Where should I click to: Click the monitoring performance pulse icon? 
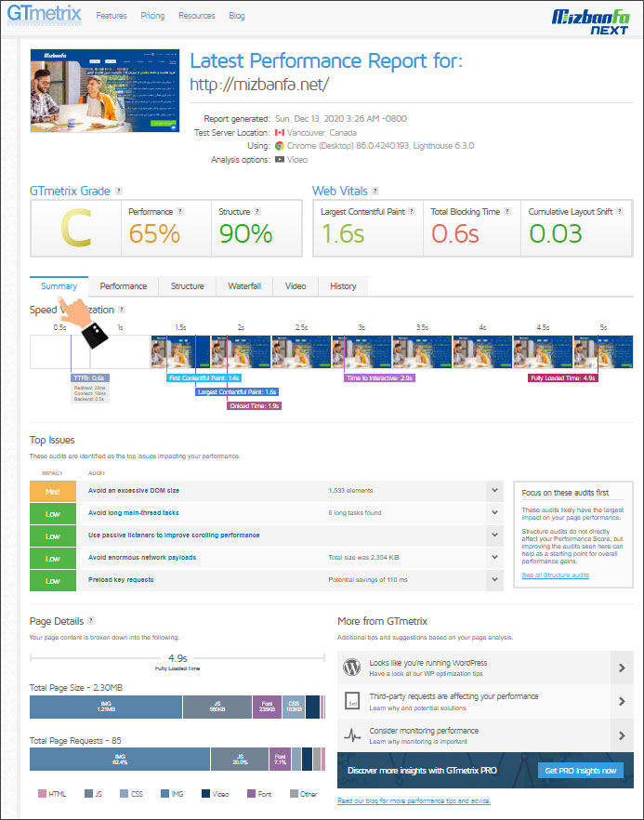point(352,735)
